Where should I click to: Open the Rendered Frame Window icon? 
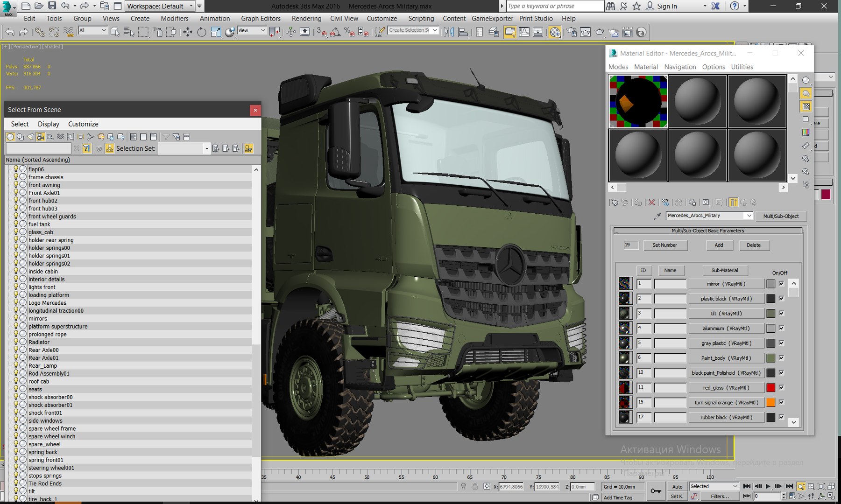pyautogui.click(x=585, y=32)
